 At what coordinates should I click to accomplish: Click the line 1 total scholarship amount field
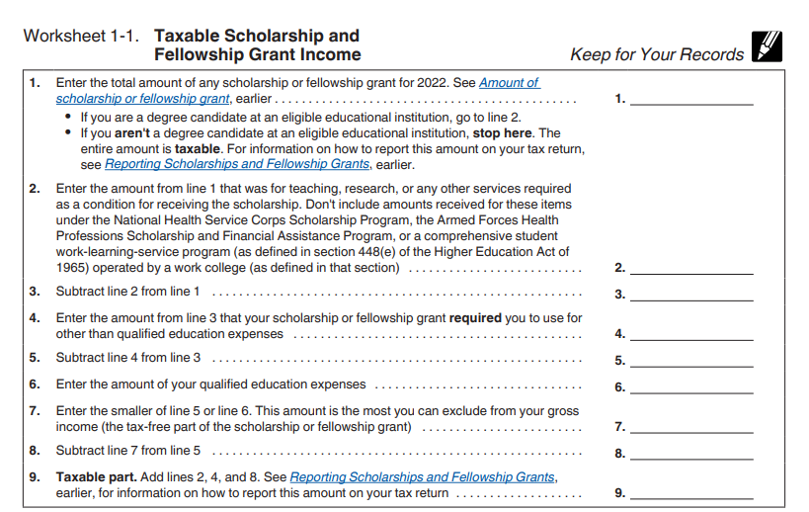[x=691, y=98]
